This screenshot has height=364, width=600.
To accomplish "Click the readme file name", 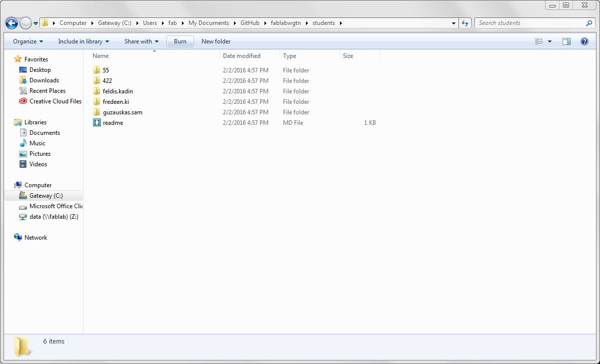I will 113,123.
